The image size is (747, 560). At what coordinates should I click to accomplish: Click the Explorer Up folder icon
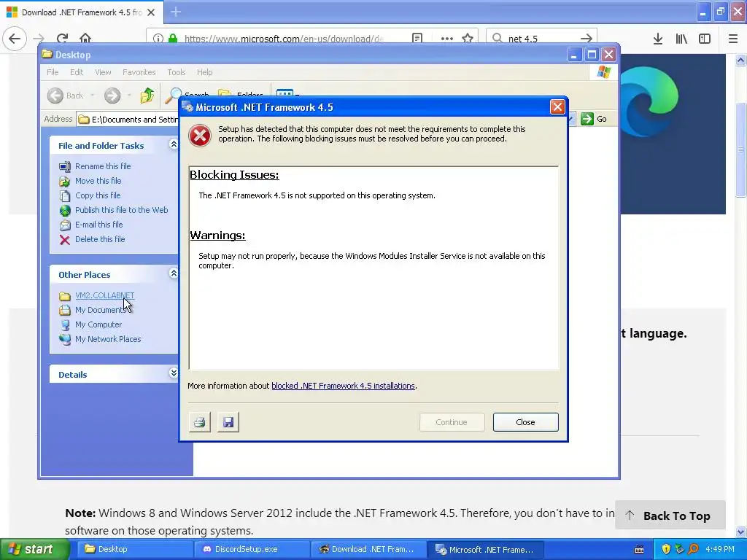click(x=147, y=96)
